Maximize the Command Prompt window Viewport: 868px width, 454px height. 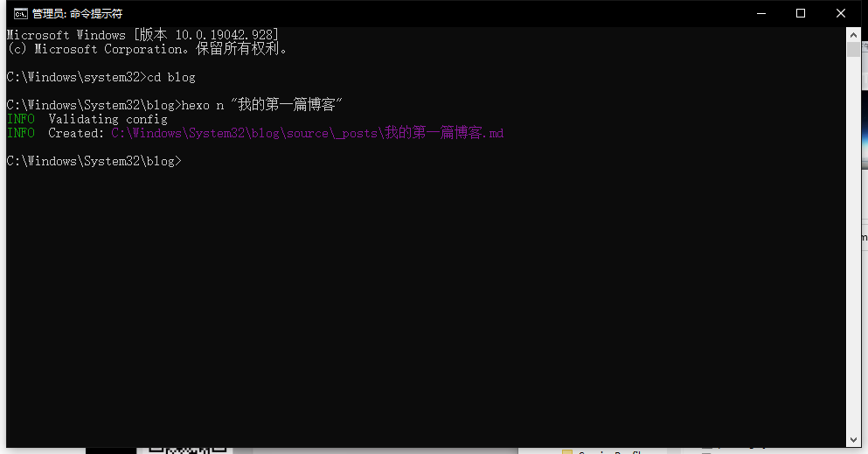tap(801, 13)
